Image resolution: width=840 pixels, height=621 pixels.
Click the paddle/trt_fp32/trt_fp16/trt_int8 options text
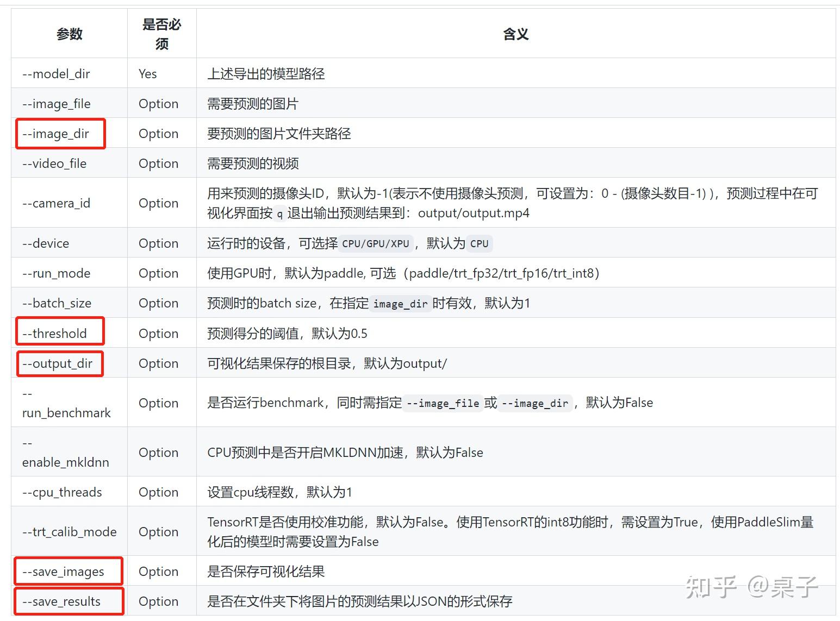[504, 273]
